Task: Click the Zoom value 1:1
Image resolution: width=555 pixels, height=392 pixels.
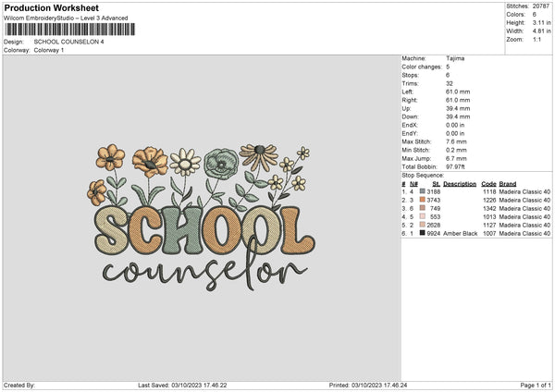Action: tap(536, 39)
